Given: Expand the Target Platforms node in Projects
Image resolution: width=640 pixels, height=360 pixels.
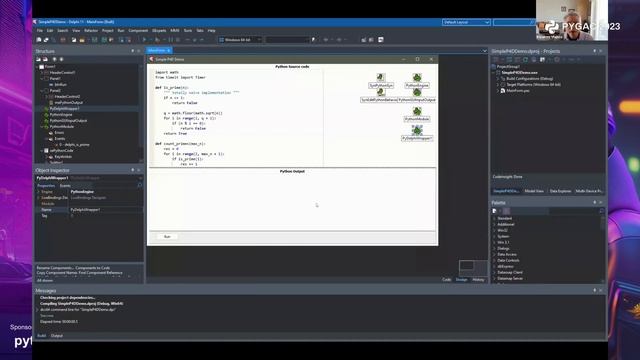Looking at the screenshot, I should 498,84.
